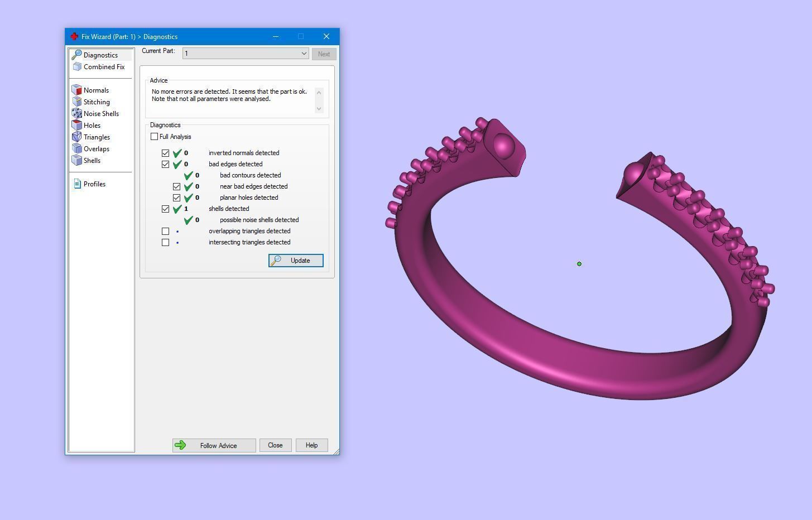This screenshot has width=812, height=520.
Task: Click the Triangles icon
Action: tap(77, 137)
